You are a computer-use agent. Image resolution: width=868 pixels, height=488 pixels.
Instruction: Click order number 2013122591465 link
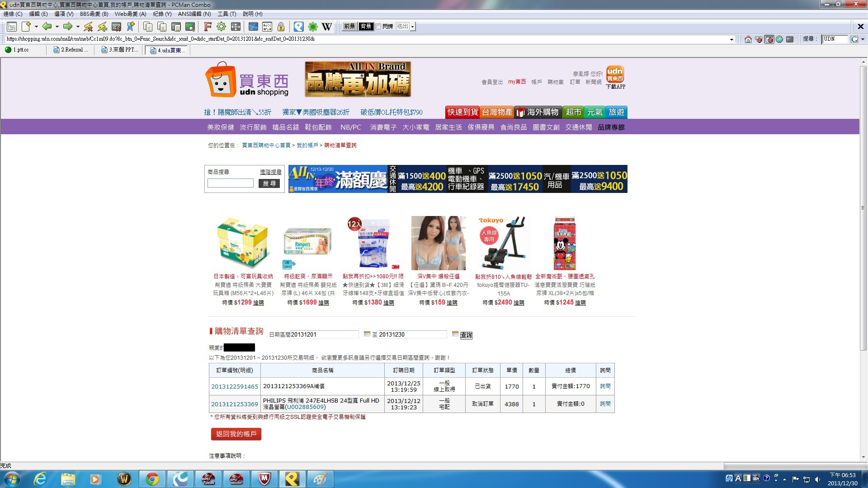(x=235, y=387)
